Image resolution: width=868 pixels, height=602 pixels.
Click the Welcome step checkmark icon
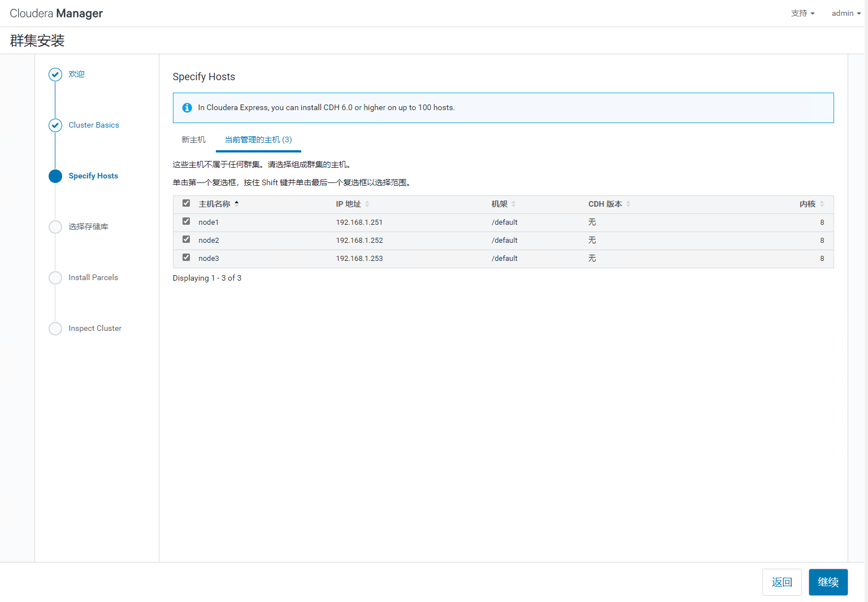click(x=55, y=75)
